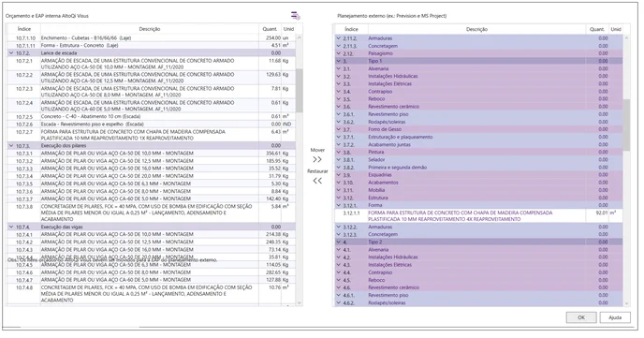Select row 10.7.3.1 ARMAÇÃO DE PILAR 10,0 MM
Screen dimensions: 644x338
(151, 154)
